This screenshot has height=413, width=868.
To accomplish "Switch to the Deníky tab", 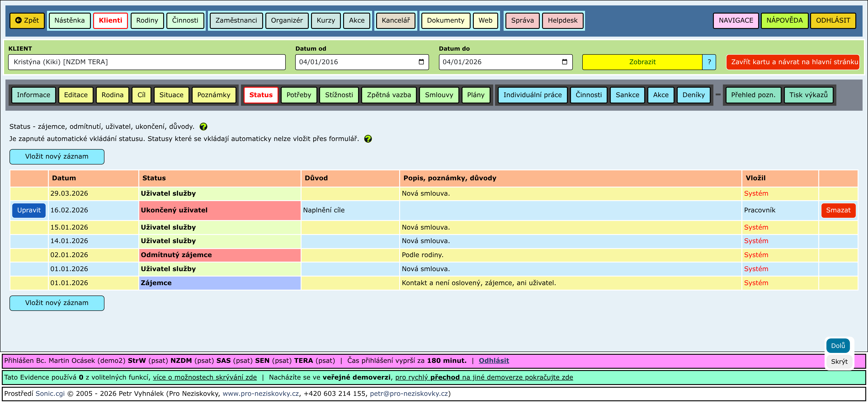I will click(694, 95).
